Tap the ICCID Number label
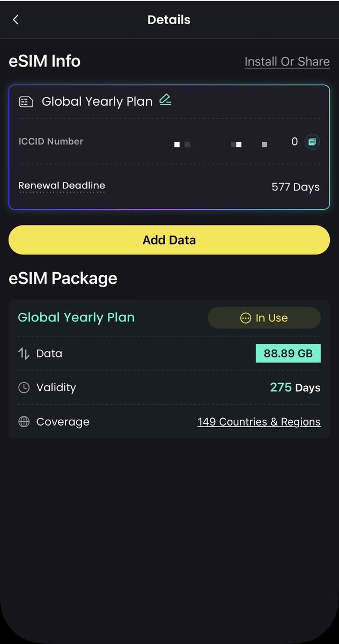The width and height of the screenshot is (339, 644). point(51,142)
